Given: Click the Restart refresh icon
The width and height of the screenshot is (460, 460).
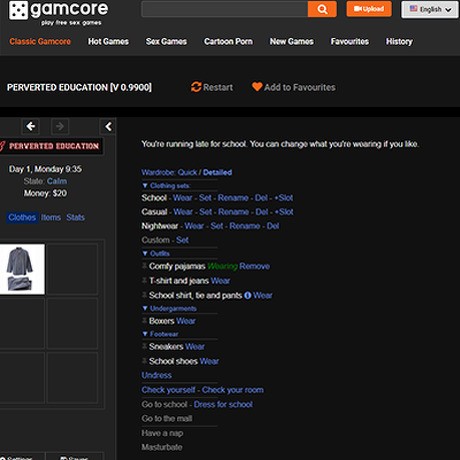Looking at the screenshot, I should tap(196, 87).
